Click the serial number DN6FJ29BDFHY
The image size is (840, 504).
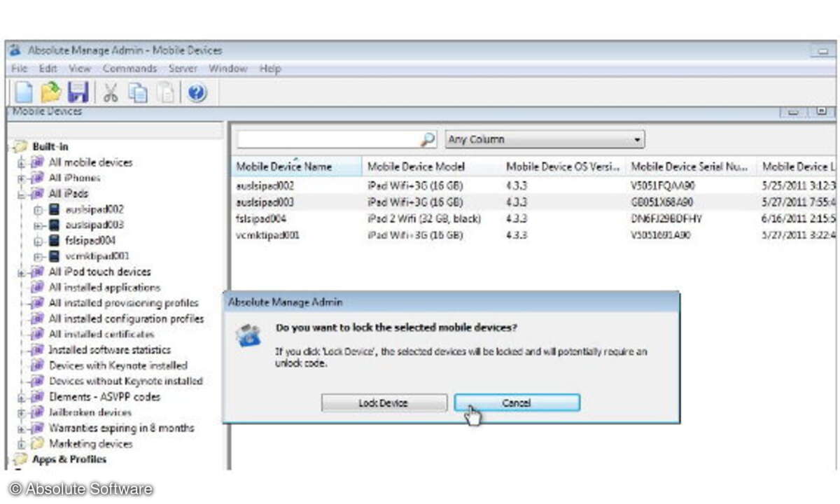point(666,218)
